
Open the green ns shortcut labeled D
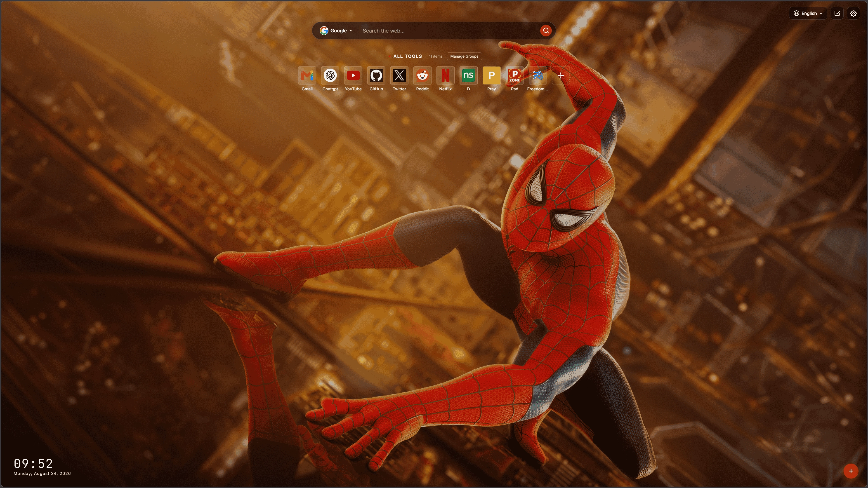[x=468, y=76]
